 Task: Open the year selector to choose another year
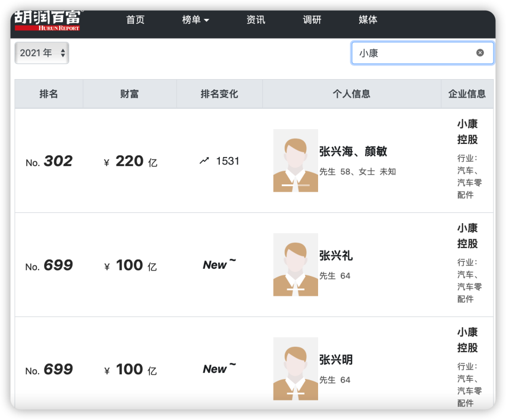(40, 52)
